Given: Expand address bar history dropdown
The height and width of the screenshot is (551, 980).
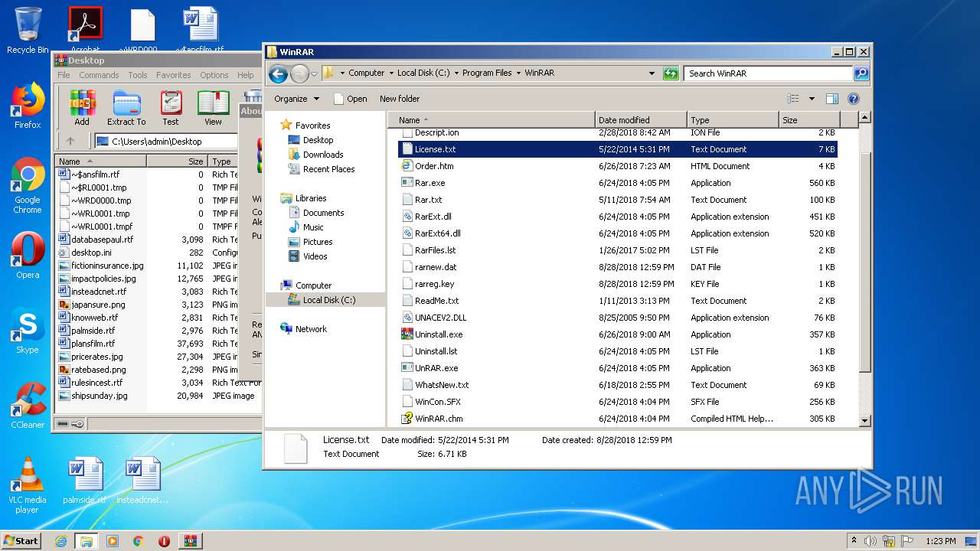Looking at the screenshot, I should 652,73.
